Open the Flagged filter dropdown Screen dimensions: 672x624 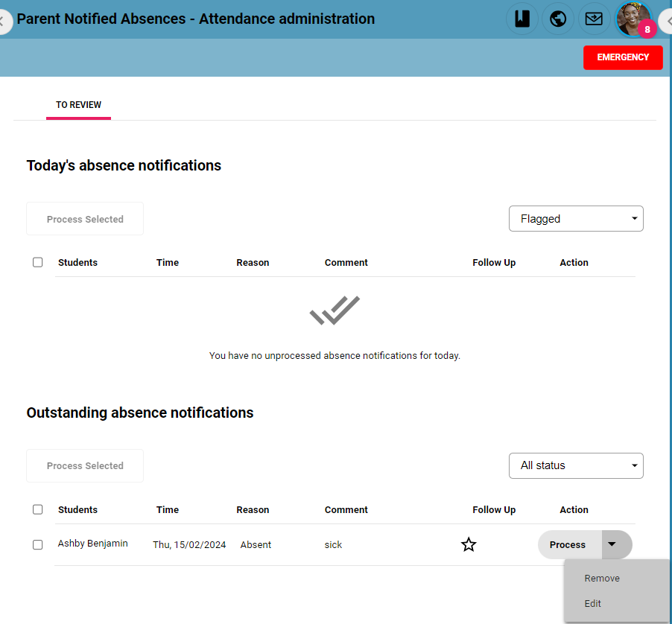pyautogui.click(x=576, y=218)
